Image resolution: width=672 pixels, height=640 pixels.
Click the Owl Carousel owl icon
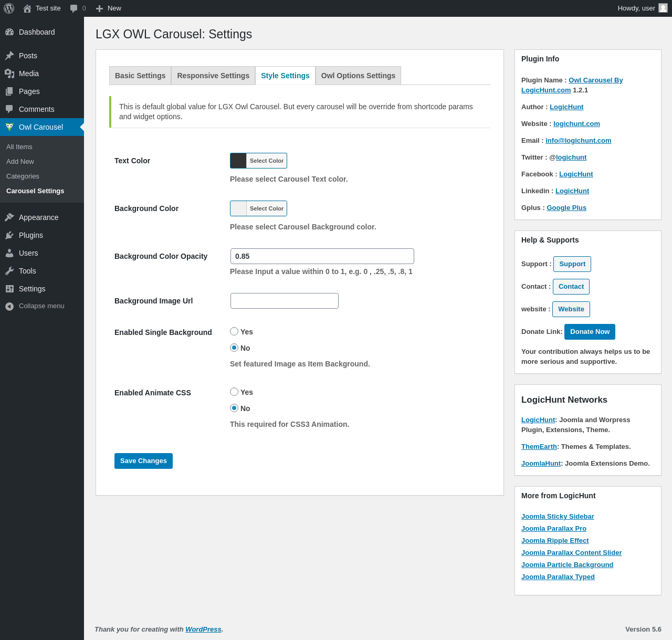[x=9, y=127]
